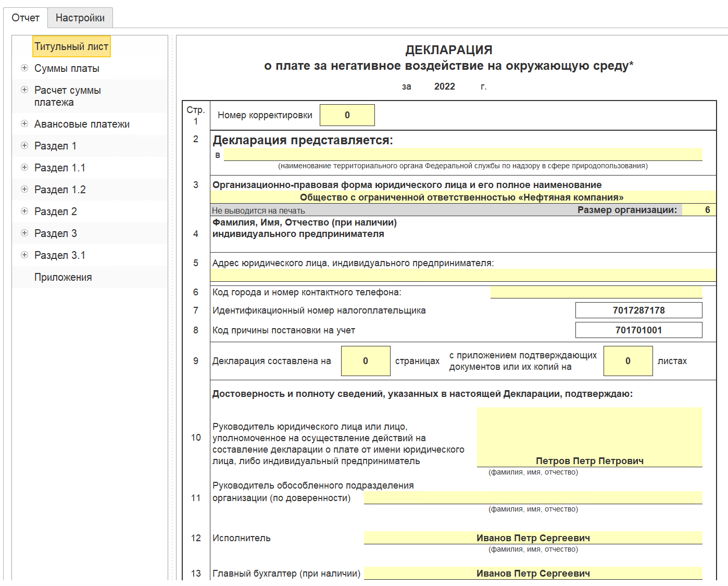Click the Главный бухгалтер name field
Screen dimensions: 728x586
coord(533,573)
